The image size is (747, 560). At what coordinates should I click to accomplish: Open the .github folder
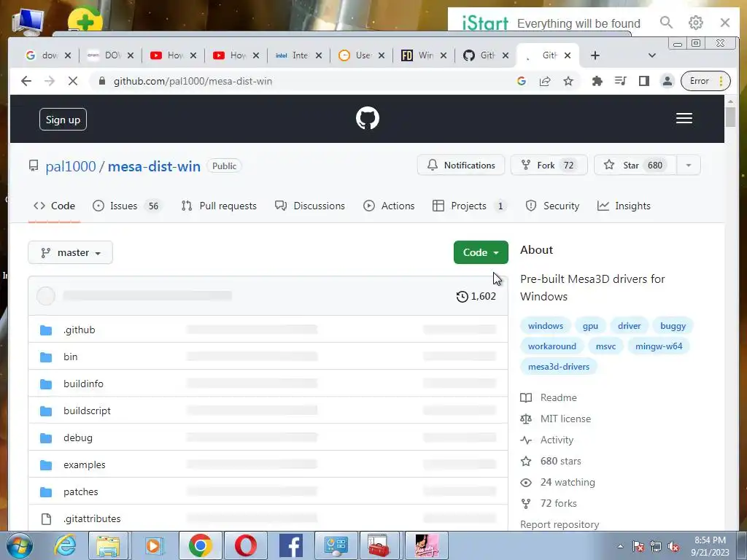pyautogui.click(x=79, y=330)
